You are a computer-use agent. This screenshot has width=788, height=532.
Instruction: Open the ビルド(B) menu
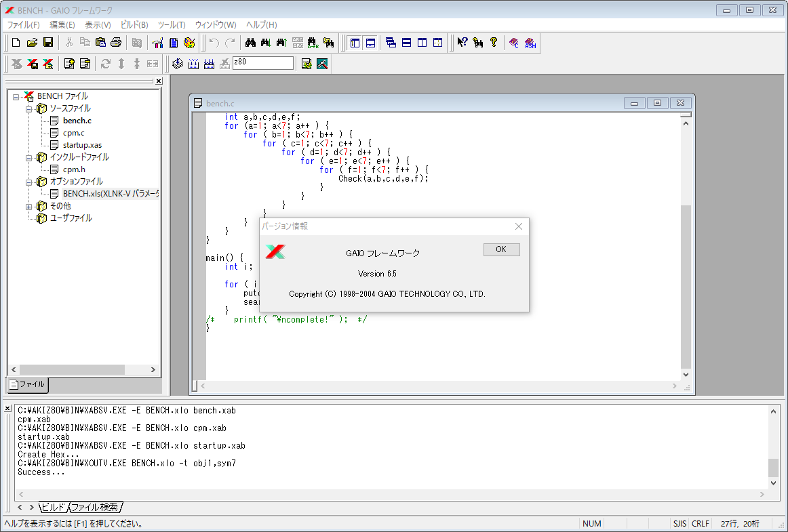point(134,24)
